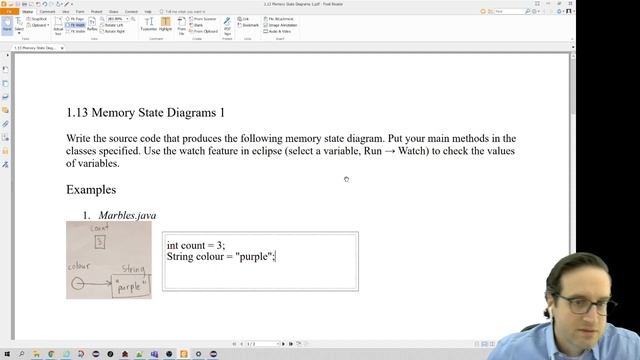Create PDF From Clipboard

[x=203, y=31]
